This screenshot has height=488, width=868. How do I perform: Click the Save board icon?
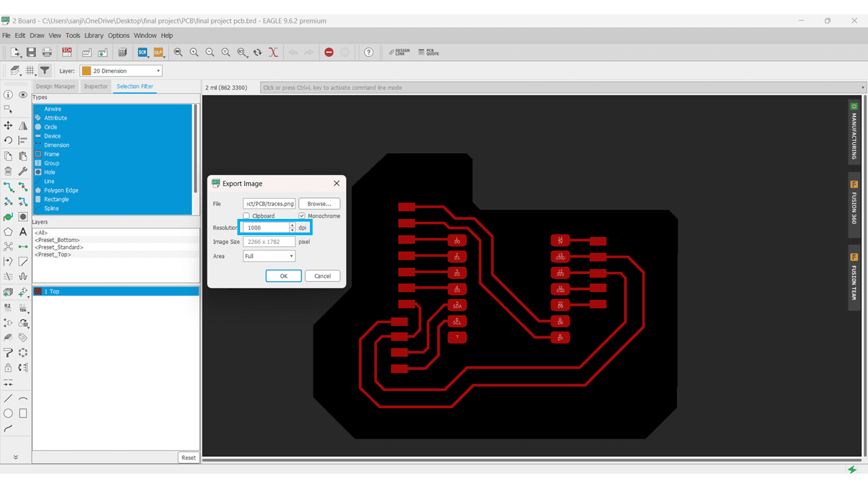click(31, 52)
